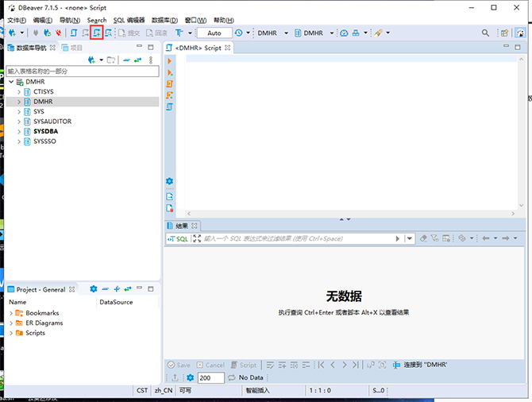532x402 pixels.
Task: Click new folder icon in navigator toolbar
Action: tap(111, 60)
